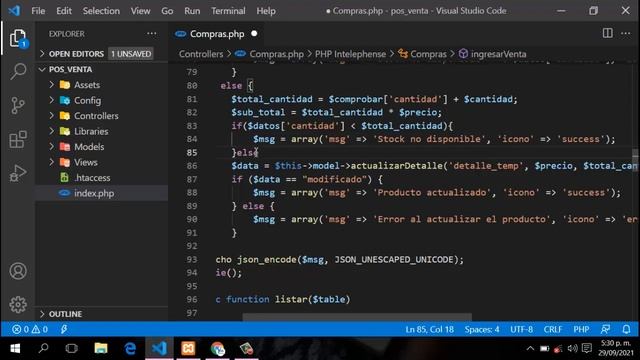Open the Go menu
640x360 pixels.
coord(167,11)
